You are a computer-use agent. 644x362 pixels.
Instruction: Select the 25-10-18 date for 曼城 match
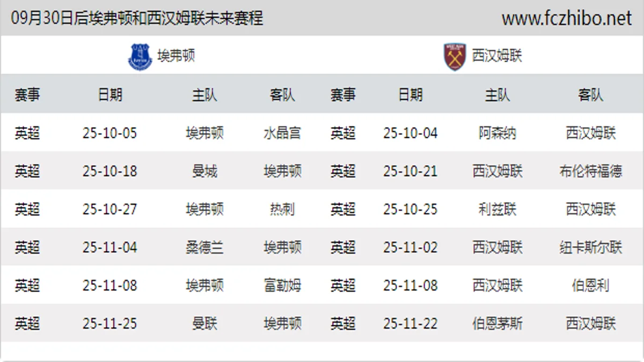[110, 171]
